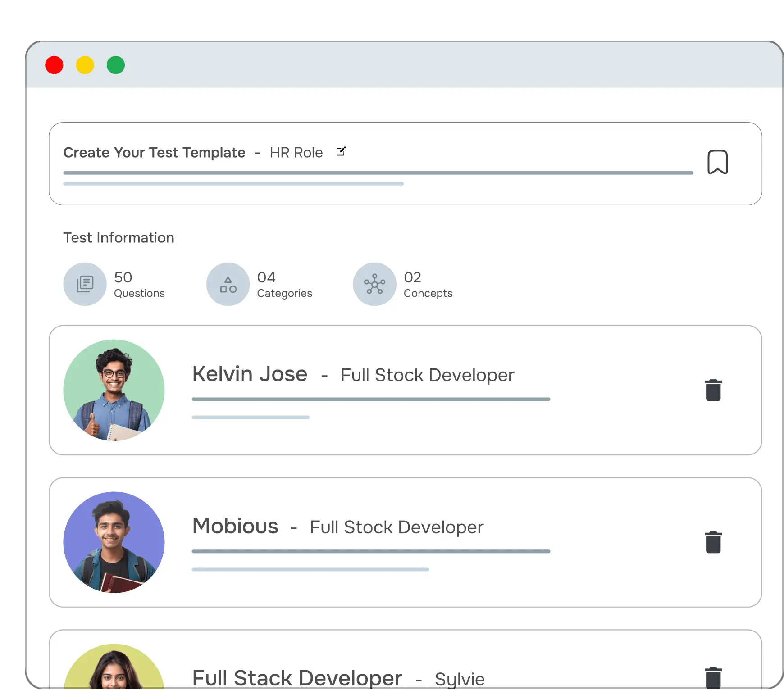
Task: Click the Create Your Test Template heading
Action: click(154, 153)
